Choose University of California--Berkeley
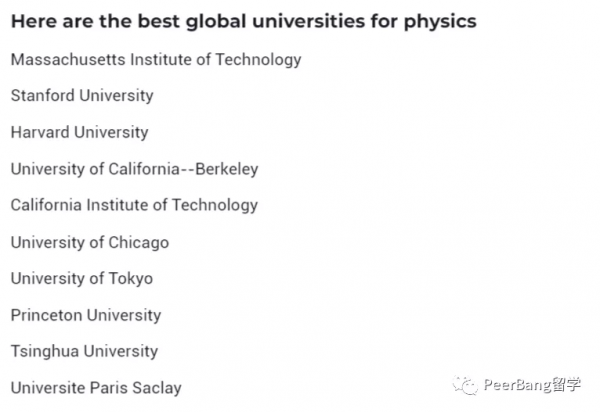The width and height of the screenshot is (600, 412). (134, 169)
